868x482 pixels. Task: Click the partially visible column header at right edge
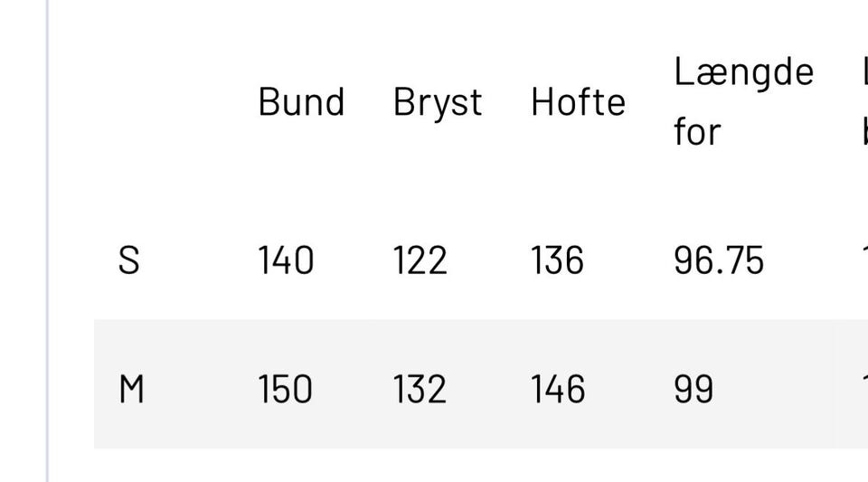pos(864,102)
